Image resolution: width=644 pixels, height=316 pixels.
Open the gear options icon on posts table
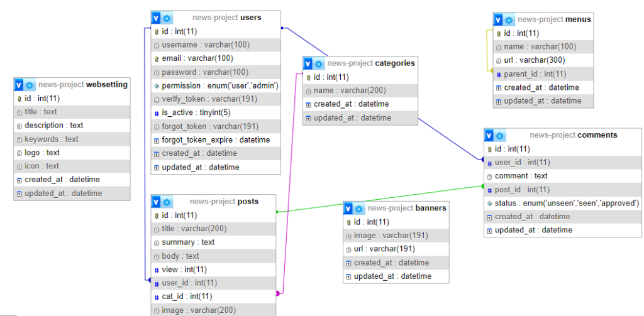(x=167, y=202)
